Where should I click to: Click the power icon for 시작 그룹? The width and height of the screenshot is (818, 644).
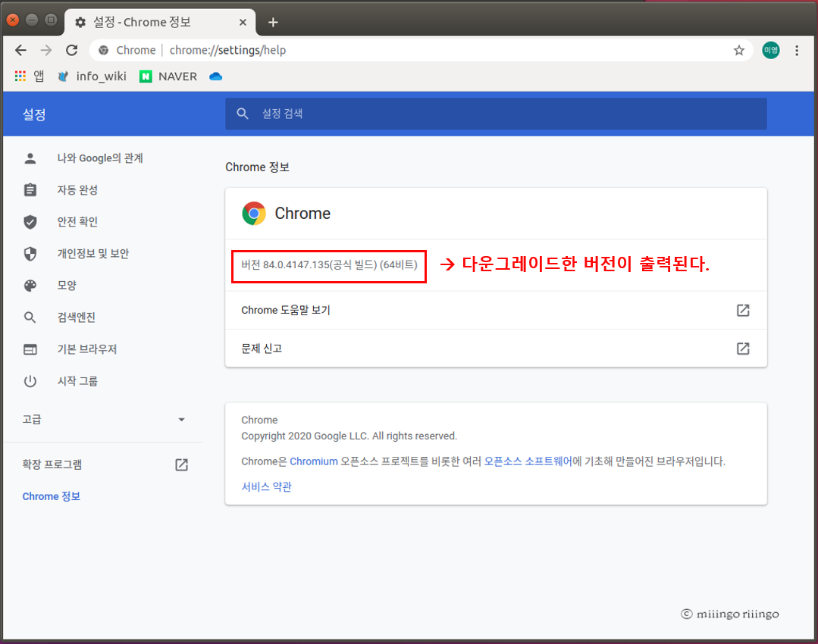pos(30,381)
